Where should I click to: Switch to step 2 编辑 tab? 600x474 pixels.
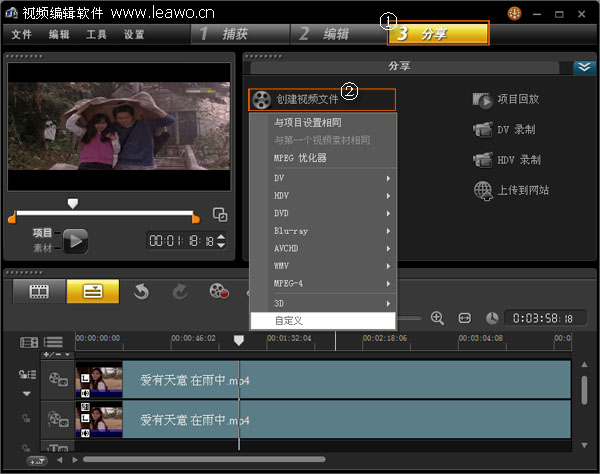click(339, 34)
